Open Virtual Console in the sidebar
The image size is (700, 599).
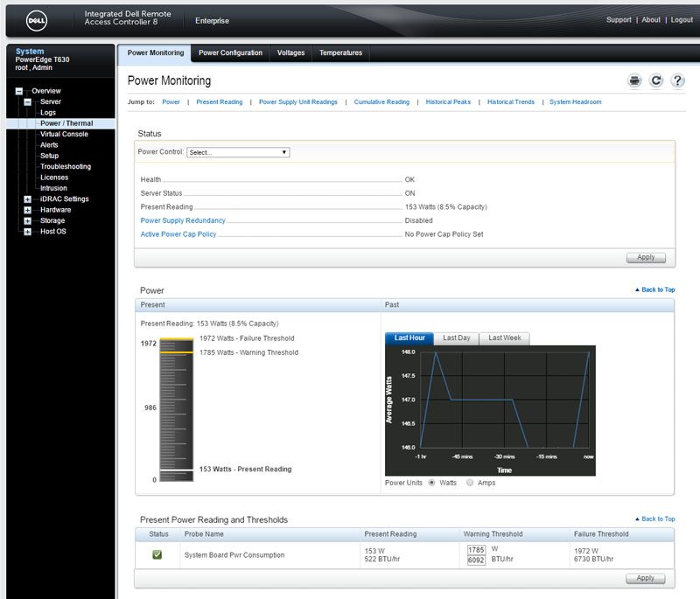pos(64,135)
